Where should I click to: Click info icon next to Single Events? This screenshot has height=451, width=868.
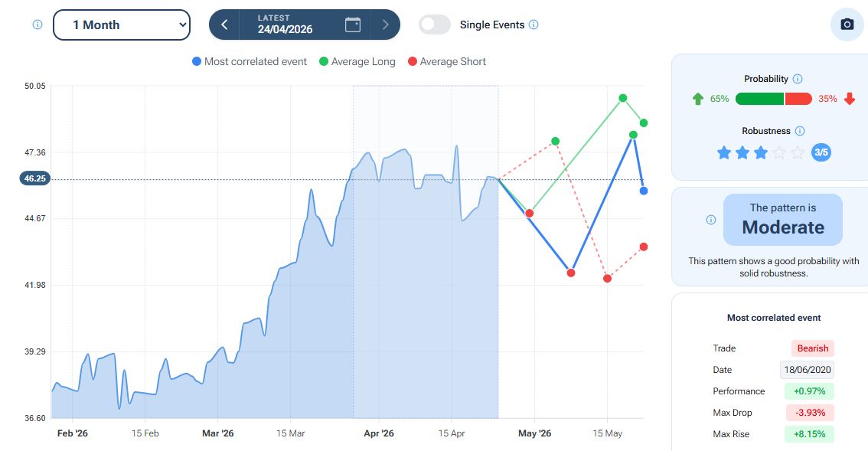click(x=534, y=25)
